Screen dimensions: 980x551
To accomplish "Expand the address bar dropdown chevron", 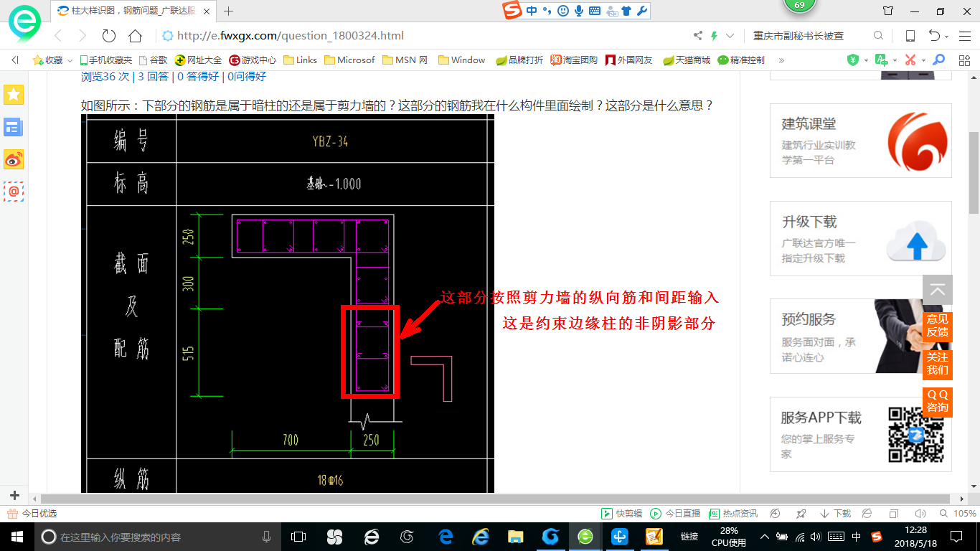I will [x=730, y=36].
